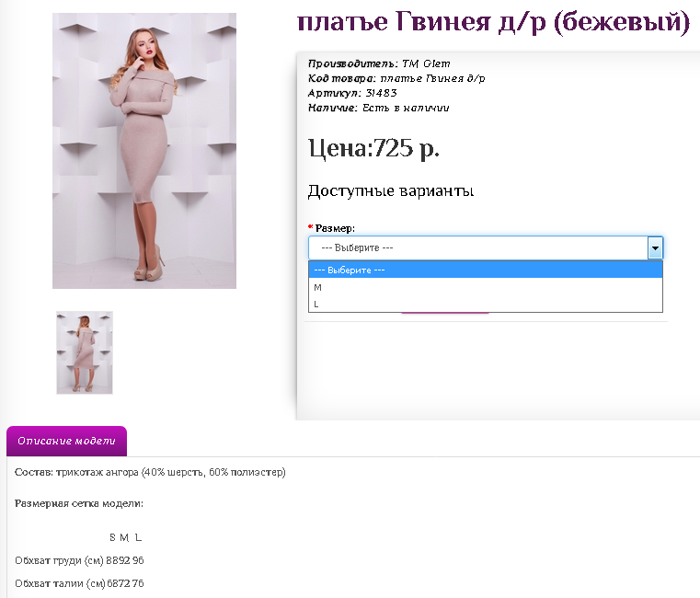Select the highlighted '--- Выберите ---' list option
Viewport: 700px width, 598px height.
[x=485, y=270]
